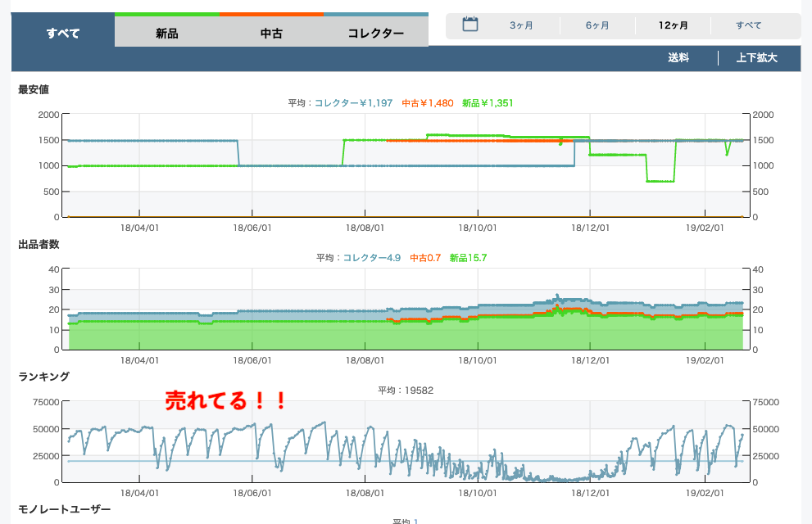Toggle the 送料 shipping option

click(x=678, y=58)
